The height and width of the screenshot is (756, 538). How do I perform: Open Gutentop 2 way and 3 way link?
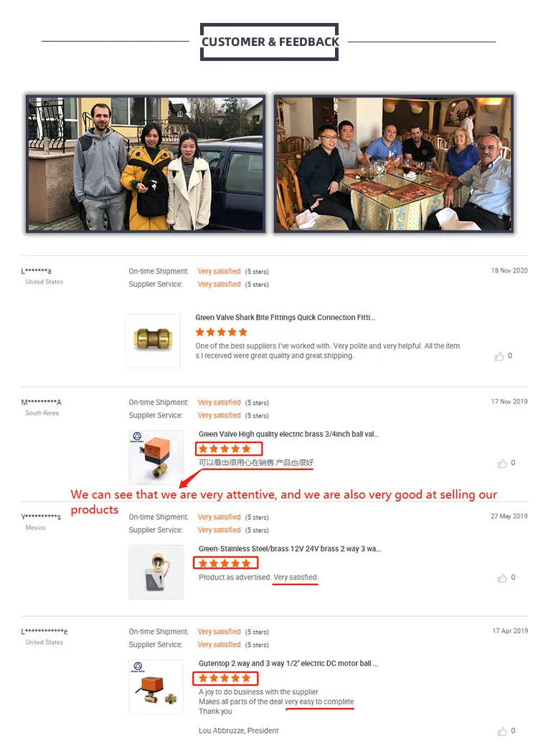click(x=288, y=663)
